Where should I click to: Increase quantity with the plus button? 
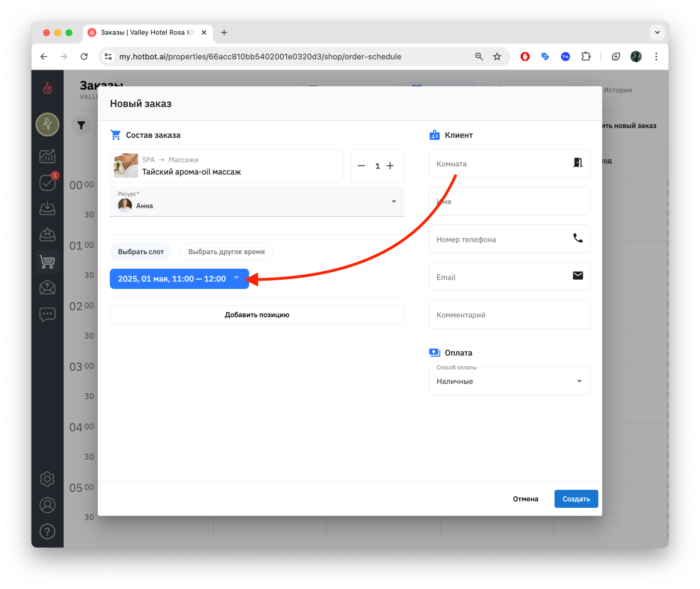coord(390,166)
